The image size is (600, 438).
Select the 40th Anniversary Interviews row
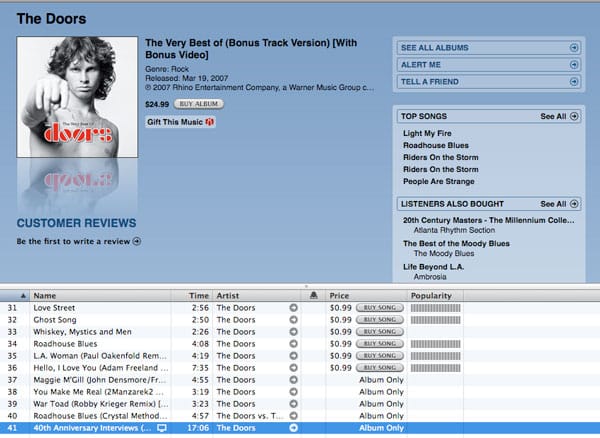click(x=300, y=428)
